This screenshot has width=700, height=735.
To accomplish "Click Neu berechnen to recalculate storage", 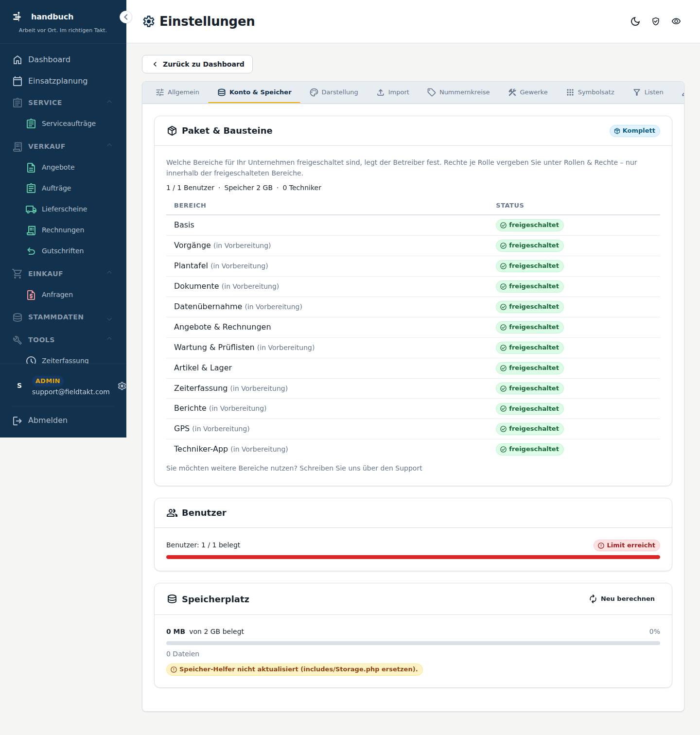I will pyautogui.click(x=622, y=599).
